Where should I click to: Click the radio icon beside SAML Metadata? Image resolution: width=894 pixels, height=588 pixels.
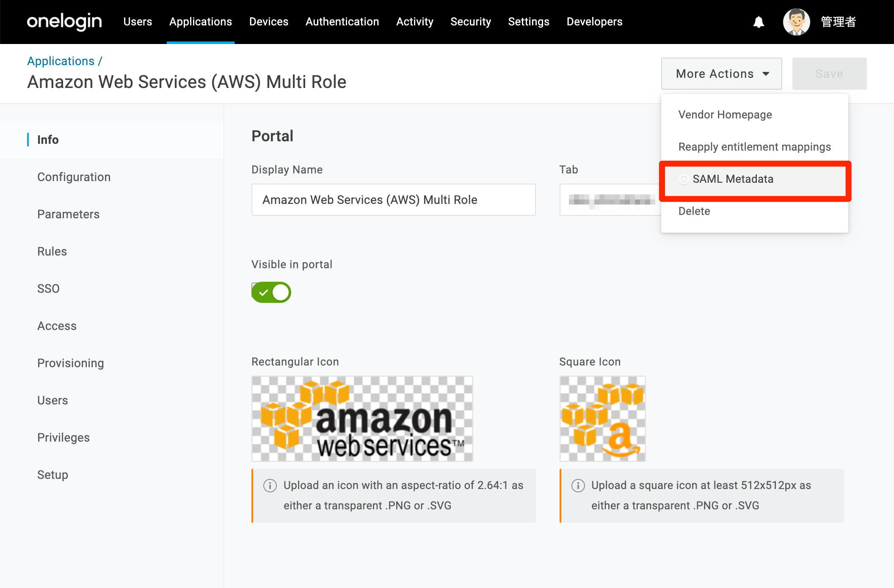684,179
